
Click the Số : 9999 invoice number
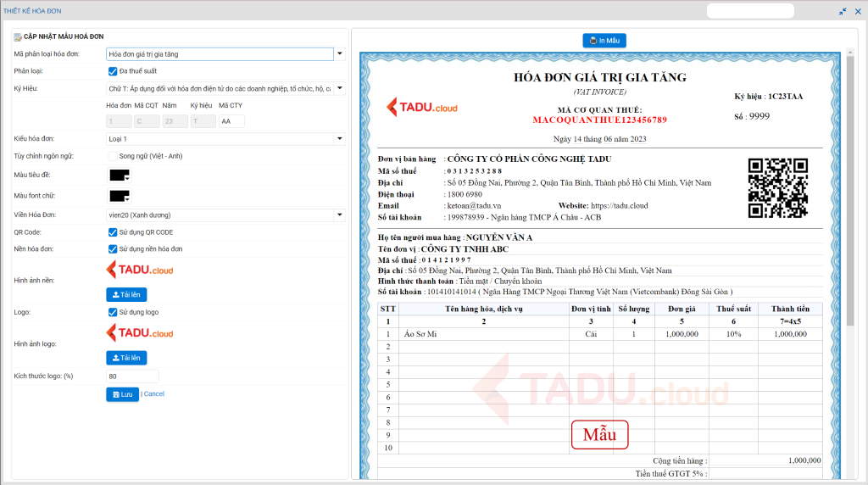click(752, 116)
